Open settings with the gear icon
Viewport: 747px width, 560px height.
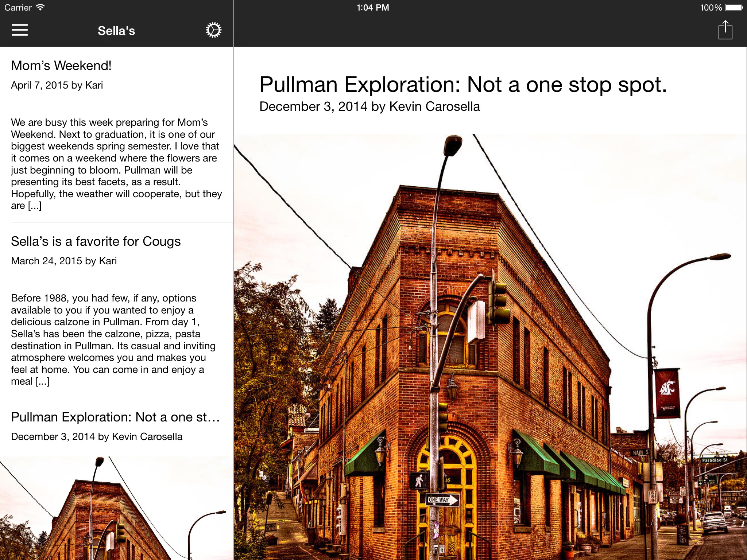pyautogui.click(x=213, y=30)
